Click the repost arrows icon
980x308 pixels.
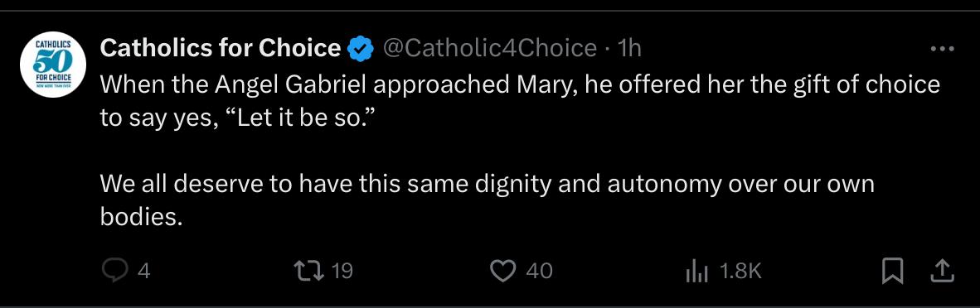309,271
